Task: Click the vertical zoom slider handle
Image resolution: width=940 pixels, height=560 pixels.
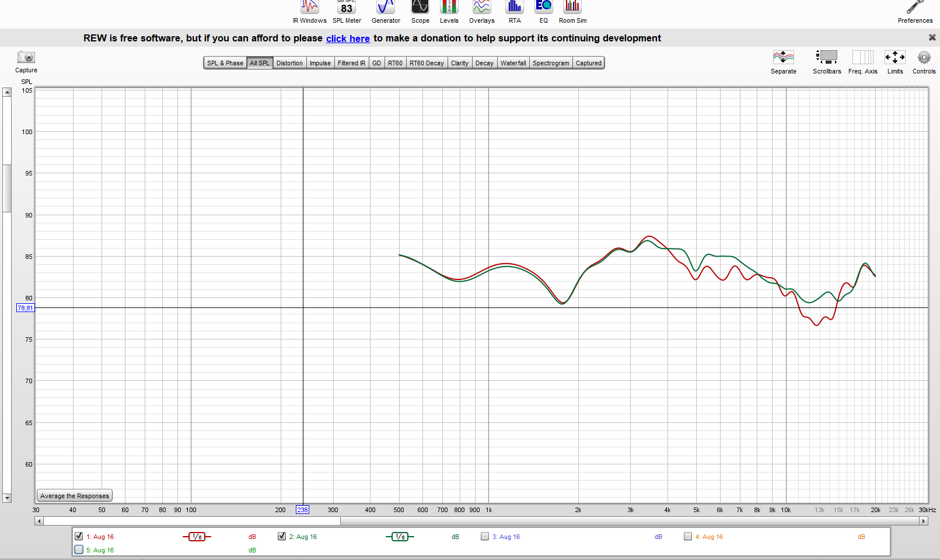Action: point(7,188)
